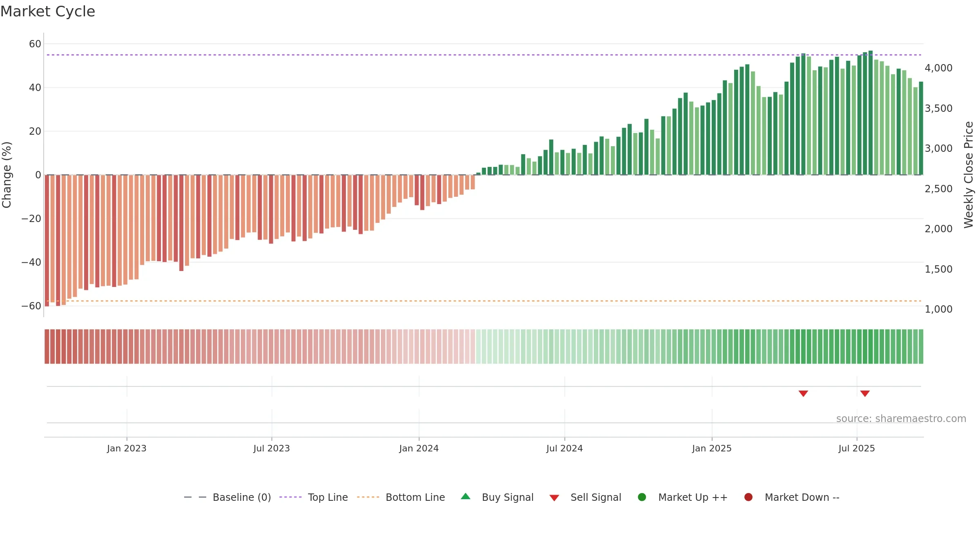980x551 pixels.
Task: Click the last green bar at chart end
Action: (921, 128)
